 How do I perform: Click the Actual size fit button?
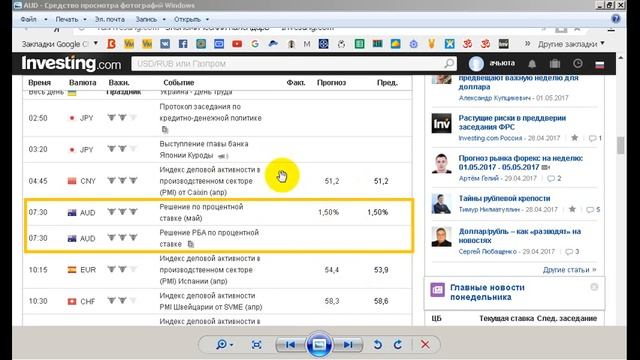click(x=256, y=345)
